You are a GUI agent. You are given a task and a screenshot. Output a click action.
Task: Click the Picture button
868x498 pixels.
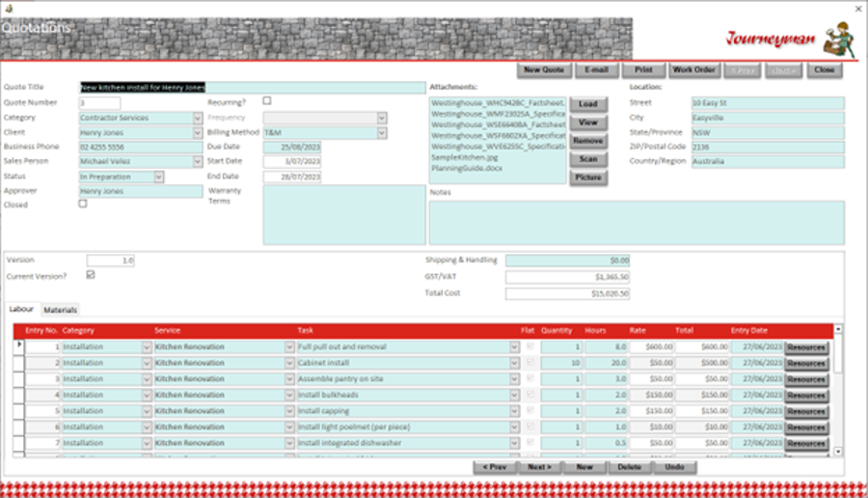tap(588, 178)
